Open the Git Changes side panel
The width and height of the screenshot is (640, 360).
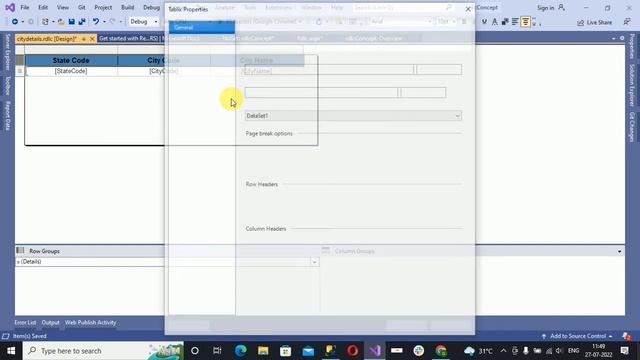click(632, 127)
